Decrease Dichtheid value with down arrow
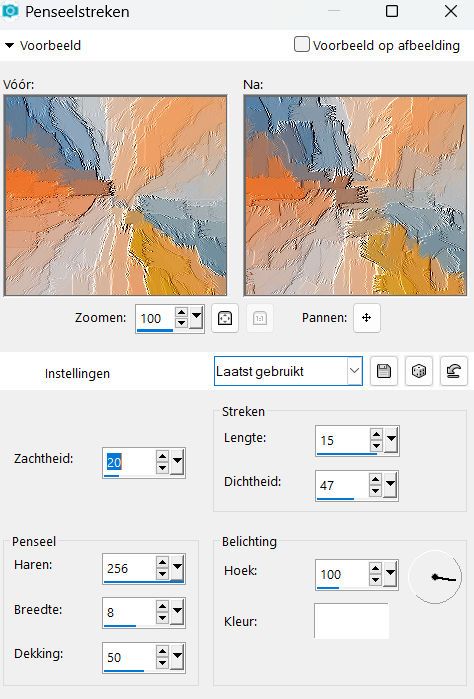 pyautogui.click(x=375, y=491)
